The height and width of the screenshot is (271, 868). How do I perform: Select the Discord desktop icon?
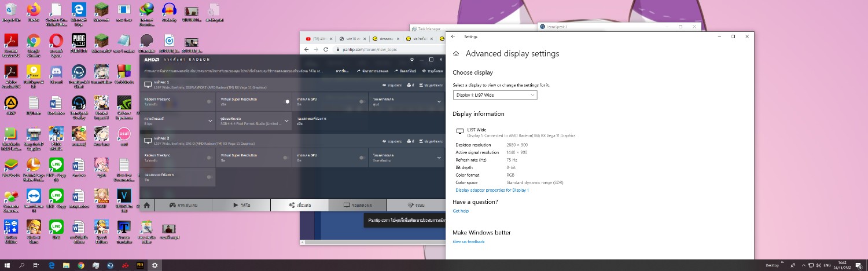point(56,75)
